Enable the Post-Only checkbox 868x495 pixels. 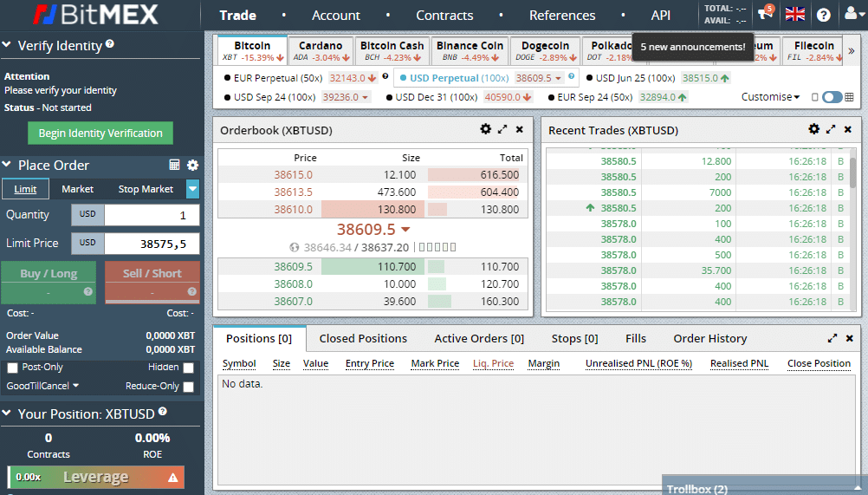coord(12,368)
